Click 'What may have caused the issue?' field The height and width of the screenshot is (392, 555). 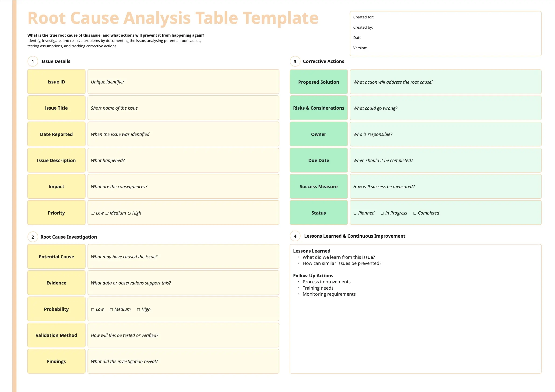(183, 257)
